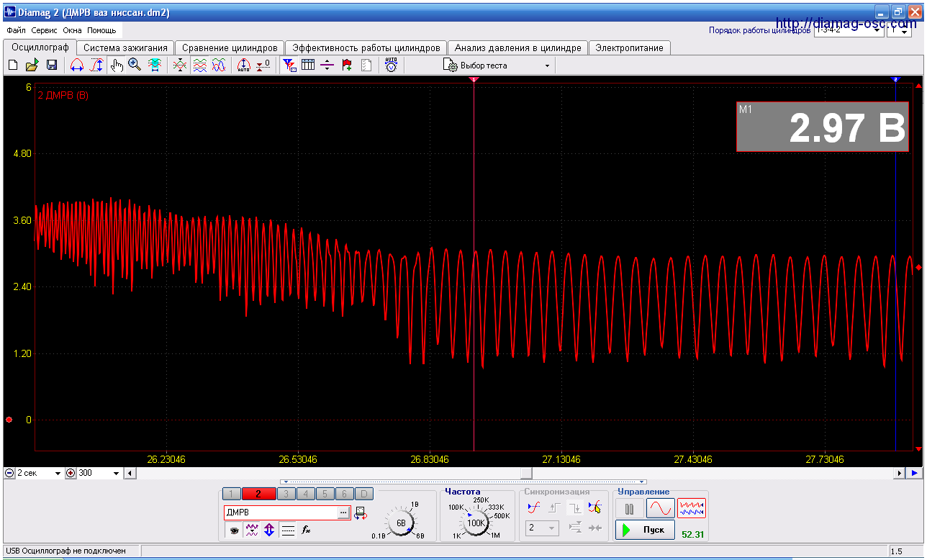Click the zoom-in plus button near 300
Viewport: 927px width, 560px height.
[x=71, y=473]
